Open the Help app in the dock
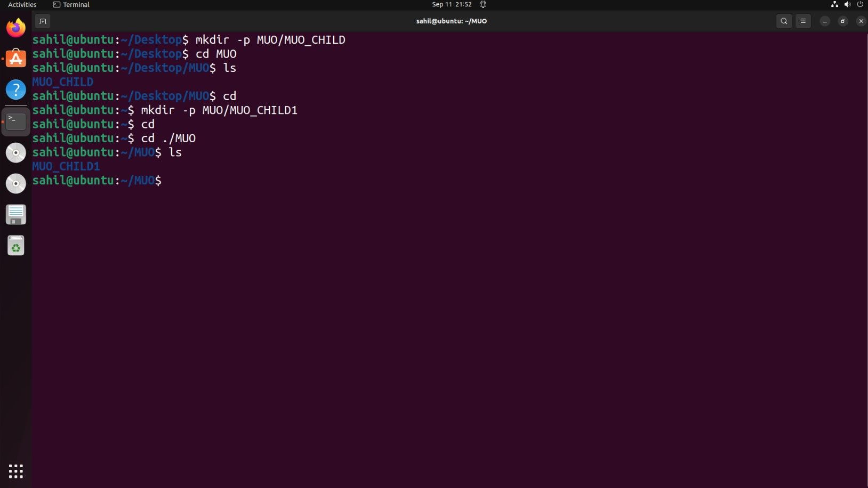 [15, 90]
